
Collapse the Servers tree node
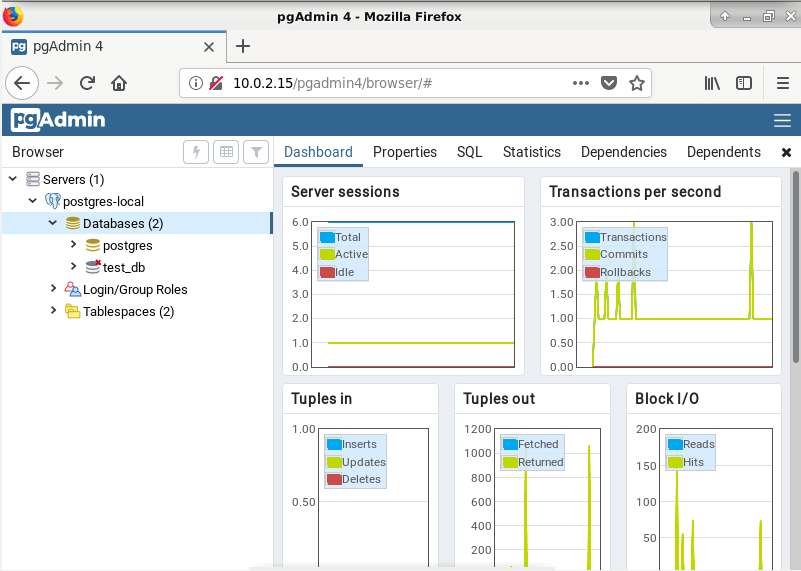(13, 179)
